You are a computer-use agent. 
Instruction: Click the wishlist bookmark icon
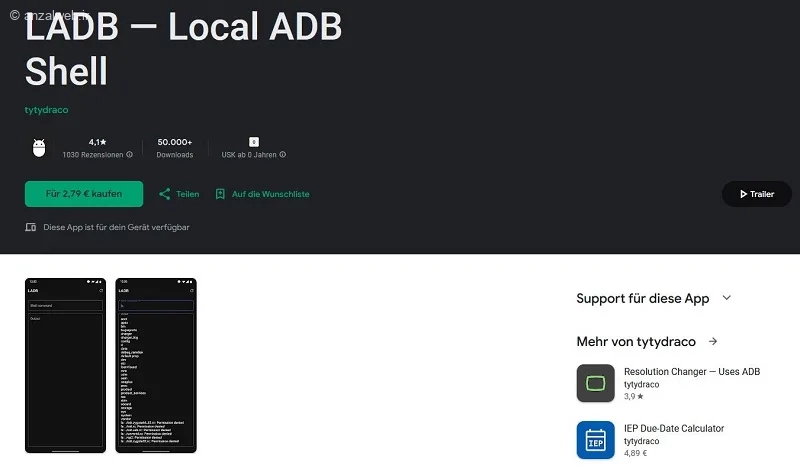(220, 194)
